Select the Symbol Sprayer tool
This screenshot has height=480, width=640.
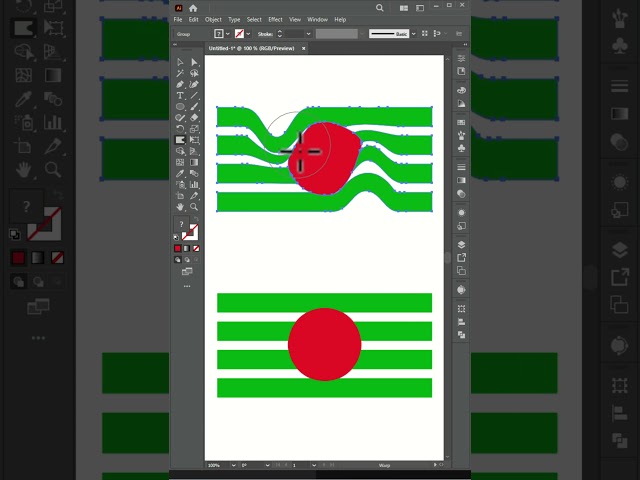[180, 184]
